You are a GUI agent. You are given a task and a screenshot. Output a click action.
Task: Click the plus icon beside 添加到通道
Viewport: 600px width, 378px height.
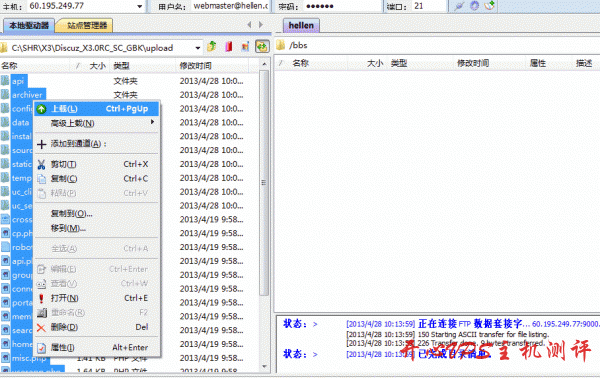tap(41, 144)
